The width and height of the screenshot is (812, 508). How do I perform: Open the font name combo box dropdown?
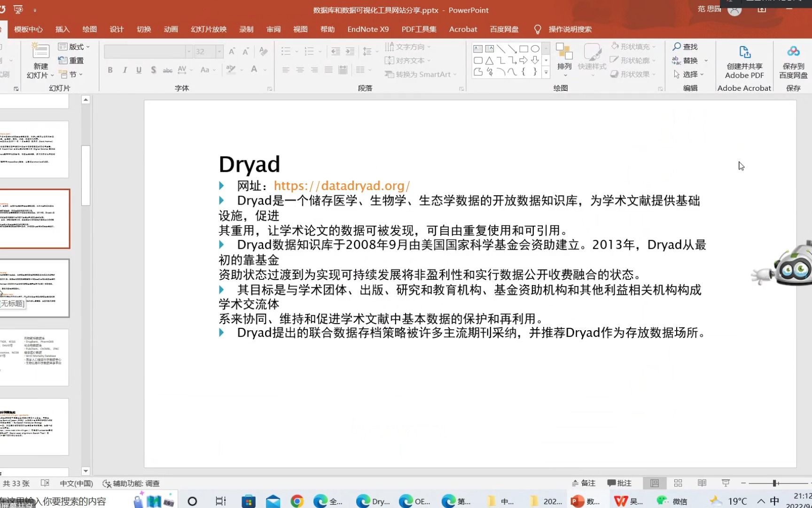click(189, 51)
